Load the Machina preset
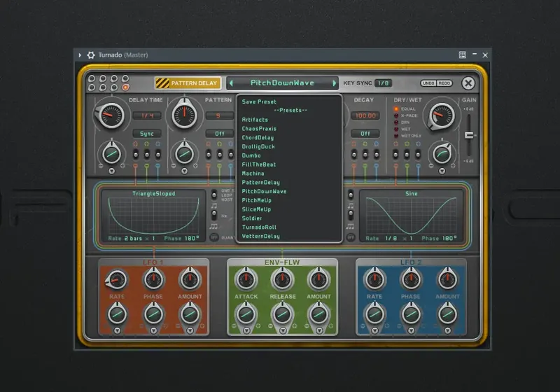The image size is (560, 392). coord(253,173)
